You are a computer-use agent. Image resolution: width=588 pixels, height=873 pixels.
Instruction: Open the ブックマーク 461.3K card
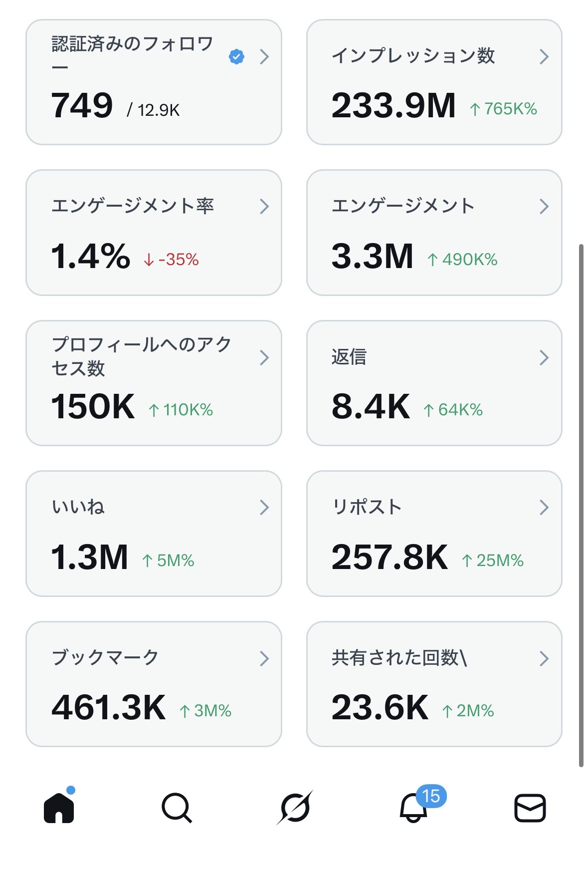point(154,684)
